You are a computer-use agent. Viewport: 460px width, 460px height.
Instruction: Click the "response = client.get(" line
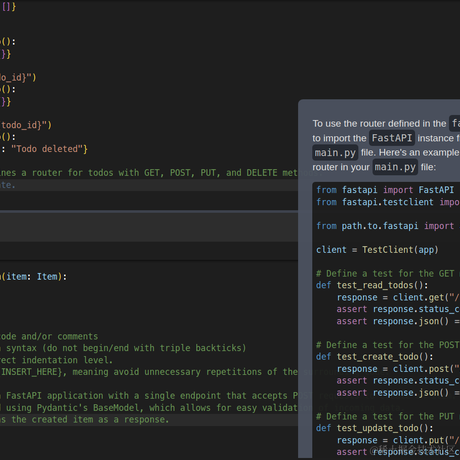(x=398, y=297)
